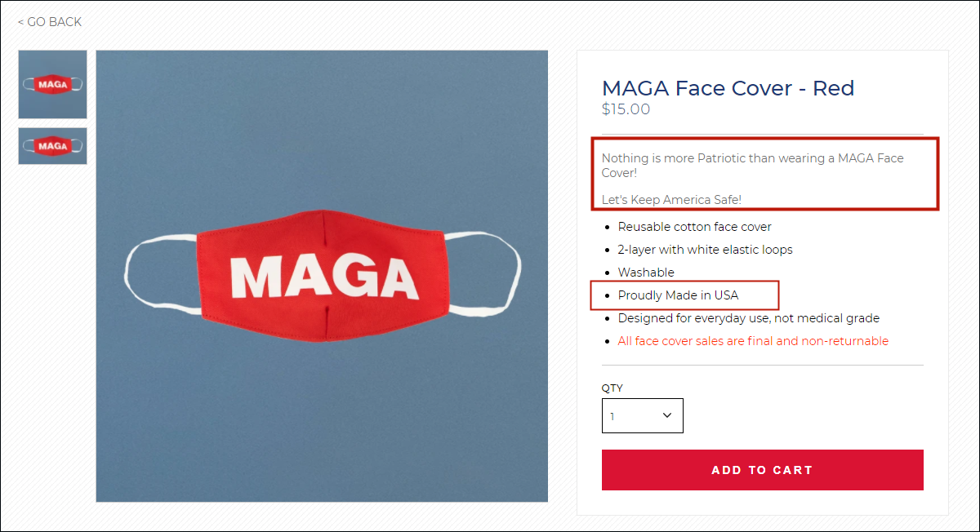
Task: Click the ADD TO CART button
Action: (x=763, y=470)
